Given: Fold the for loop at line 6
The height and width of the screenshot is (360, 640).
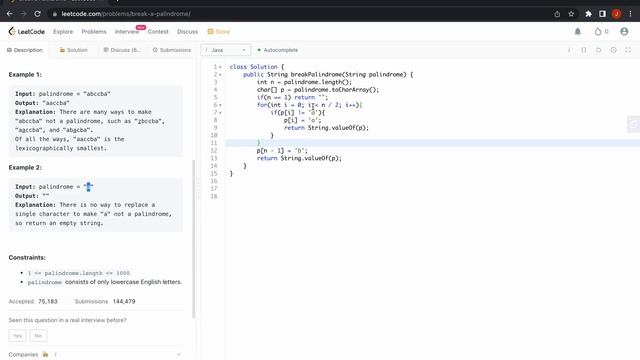Looking at the screenshot, I should click(x=220, y=105).
